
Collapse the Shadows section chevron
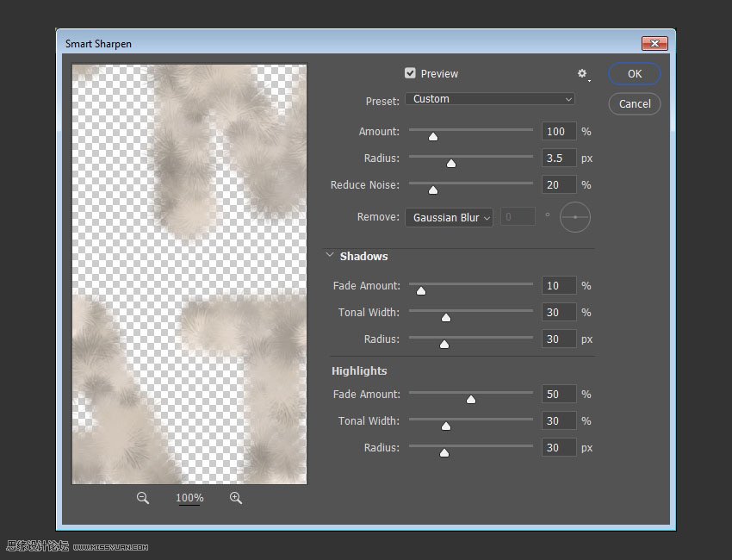point(330,255)
